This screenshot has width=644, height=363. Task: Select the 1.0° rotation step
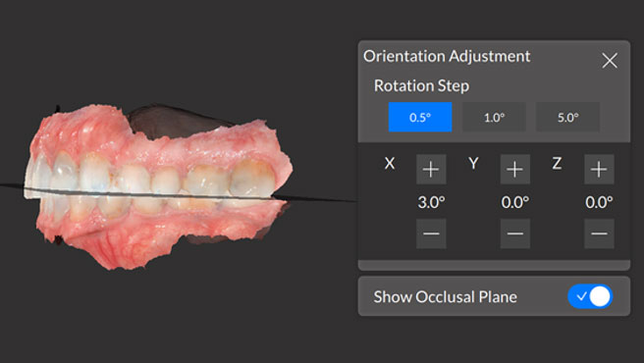494,117
